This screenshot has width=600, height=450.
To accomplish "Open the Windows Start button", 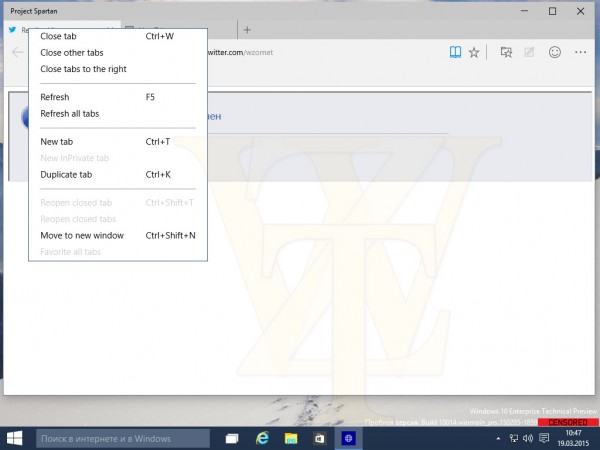I will click(x=15, y=438).
